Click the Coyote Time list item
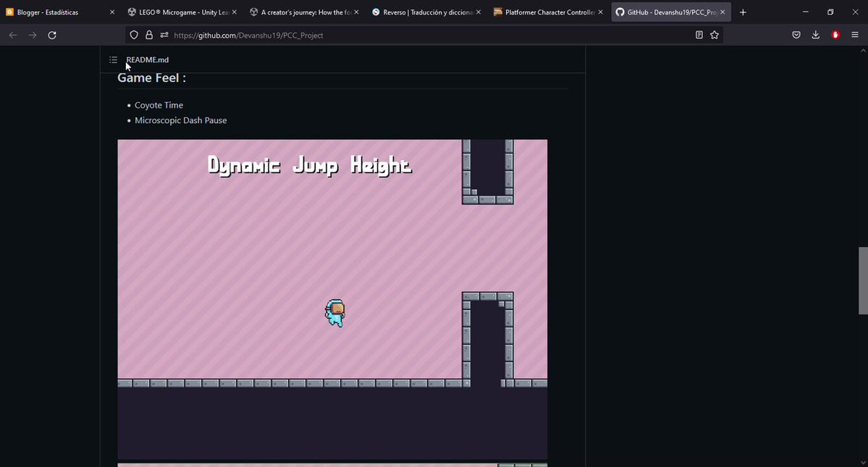 tap(159, 105)
